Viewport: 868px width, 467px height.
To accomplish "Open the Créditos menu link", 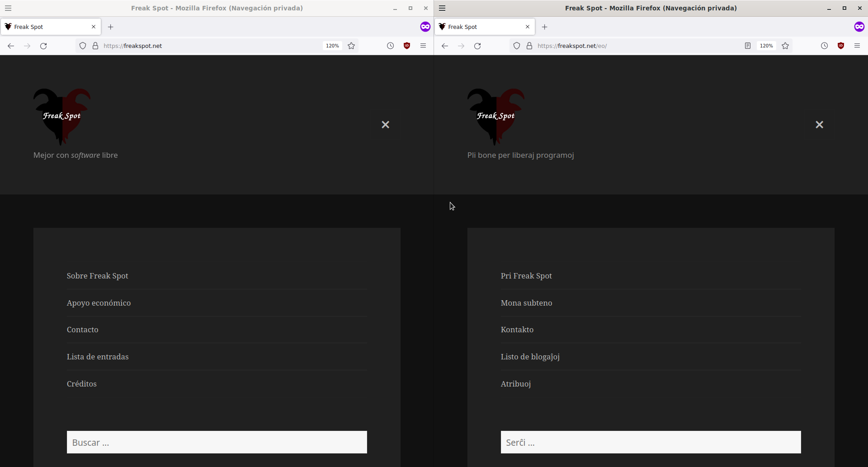I will 82,384.
